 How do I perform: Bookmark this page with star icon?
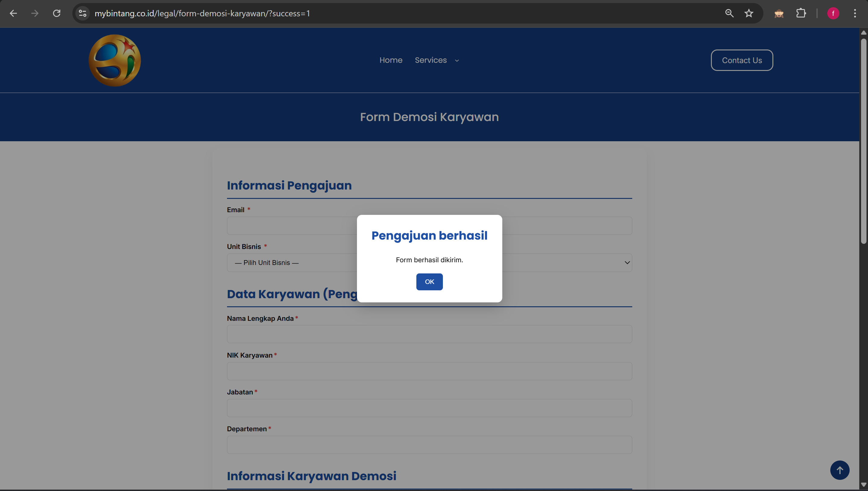point(749,14)
